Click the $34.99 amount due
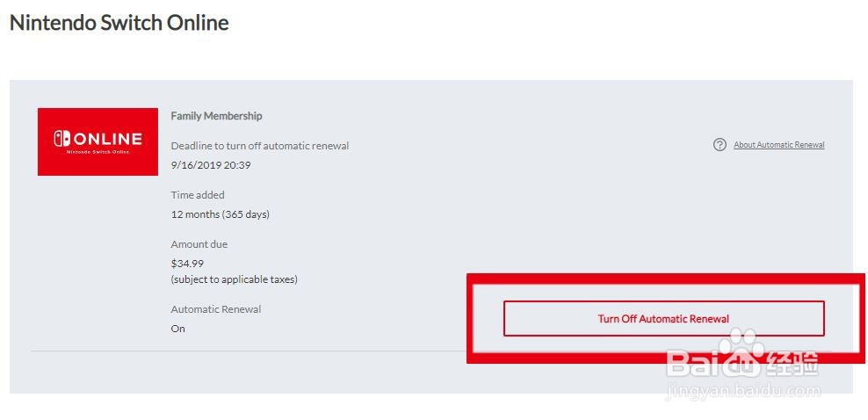The height and width of the screenshot is (420, 868). [187, 264]
